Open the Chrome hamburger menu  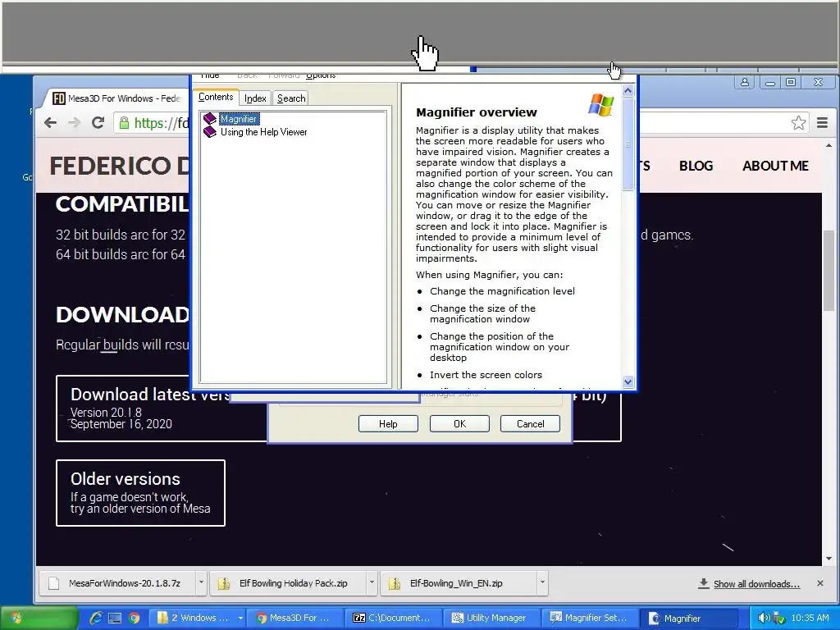tap(822, 123)
